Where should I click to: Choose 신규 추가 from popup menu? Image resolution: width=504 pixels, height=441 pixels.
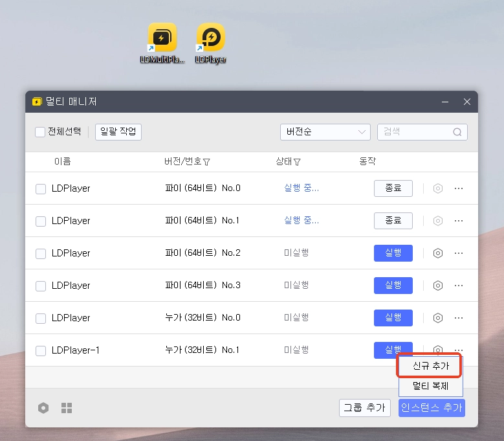click(431, 366)
